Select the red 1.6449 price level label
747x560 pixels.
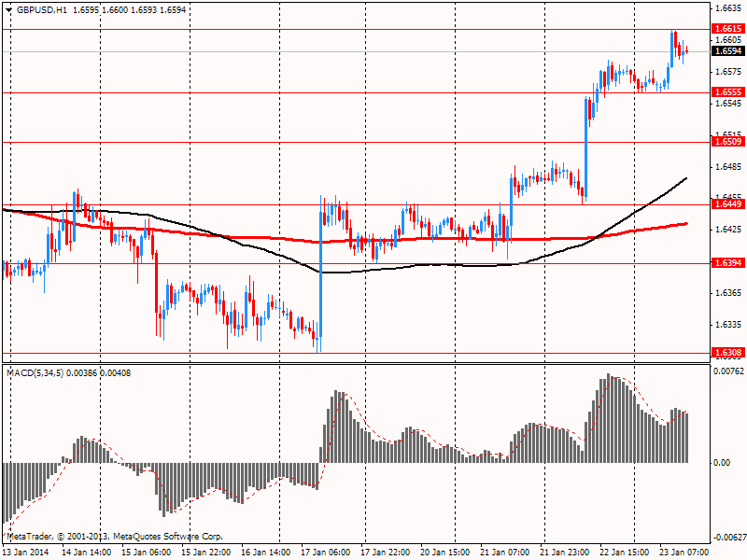727,204
